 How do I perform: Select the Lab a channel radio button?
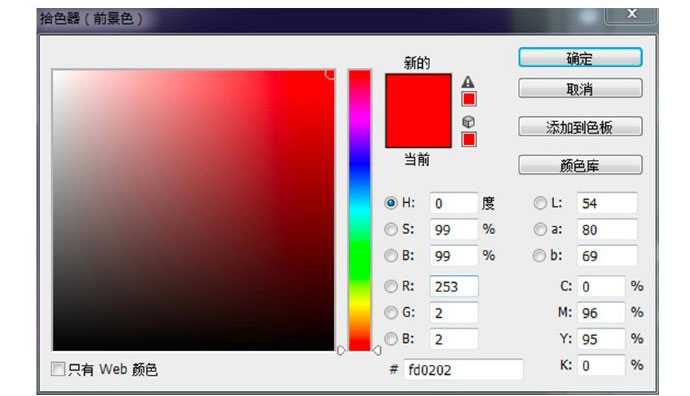click(540, 229)
